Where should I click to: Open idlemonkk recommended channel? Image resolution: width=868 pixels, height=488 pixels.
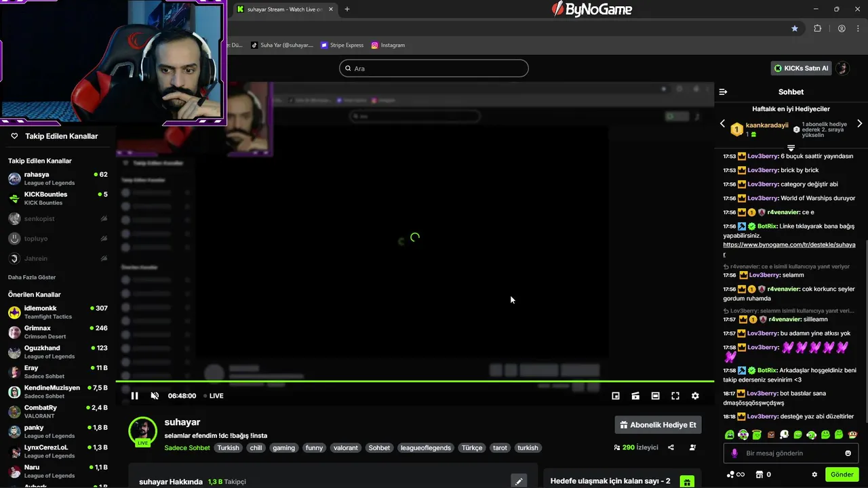pyautogui.click(x=58, y=312)
